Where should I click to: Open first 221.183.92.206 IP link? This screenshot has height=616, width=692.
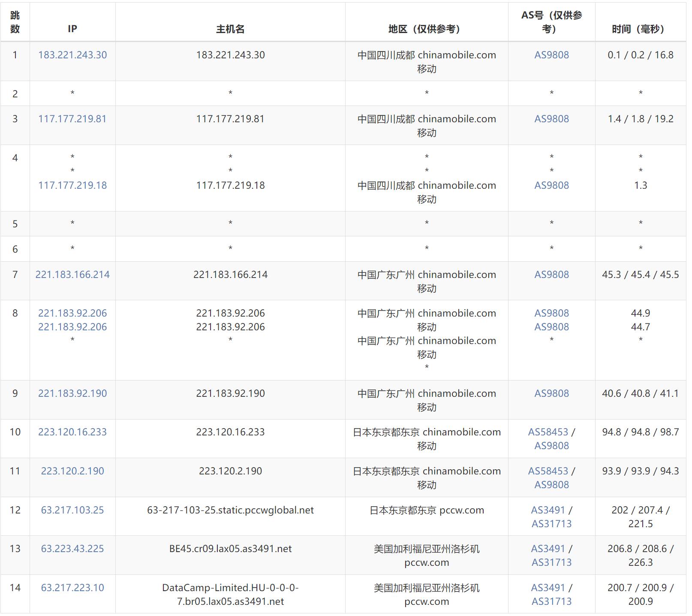coord(72,313)
